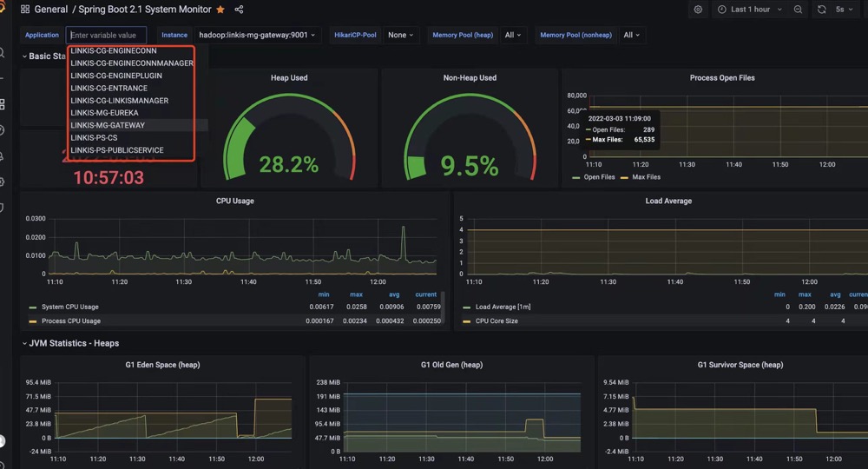Click Max Files legend color swatch
This screenshot has width=868, height=469.
625,177
